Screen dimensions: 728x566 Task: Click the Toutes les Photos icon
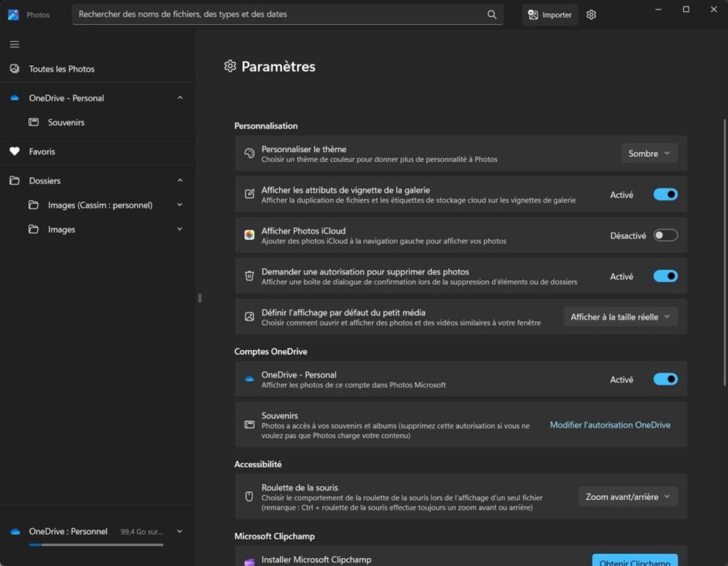click(x=14, y=69)
